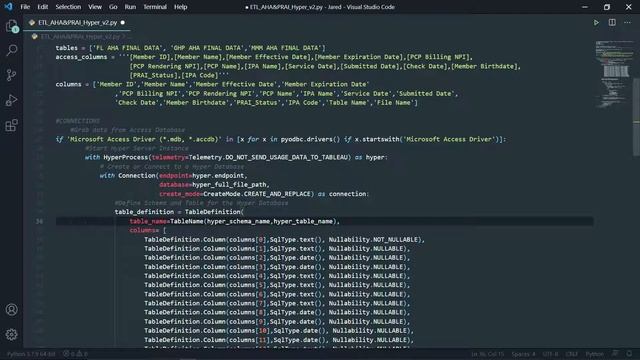Open More Actions ellipsis in editor toolbar
640x360 pixels.
coord(627,22)
